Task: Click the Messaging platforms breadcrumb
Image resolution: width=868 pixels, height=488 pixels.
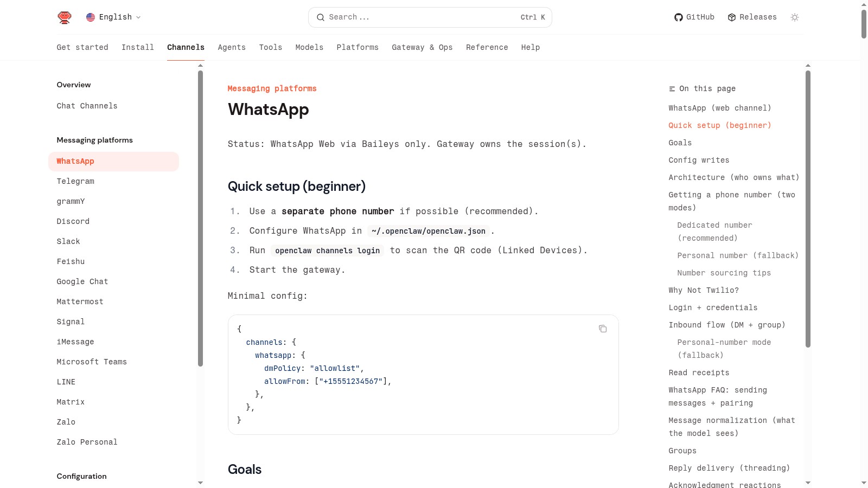Action: pos(272,89)
